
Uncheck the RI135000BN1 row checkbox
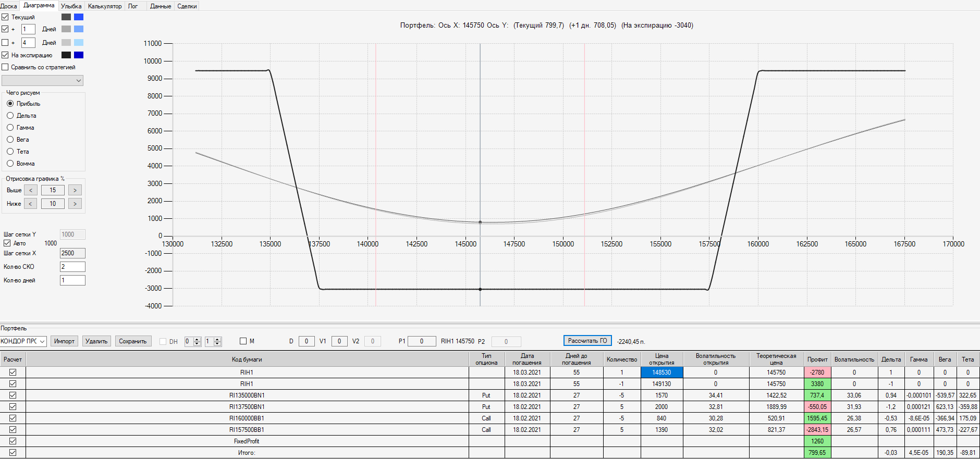pyautogui.click(x=13, y=395)
